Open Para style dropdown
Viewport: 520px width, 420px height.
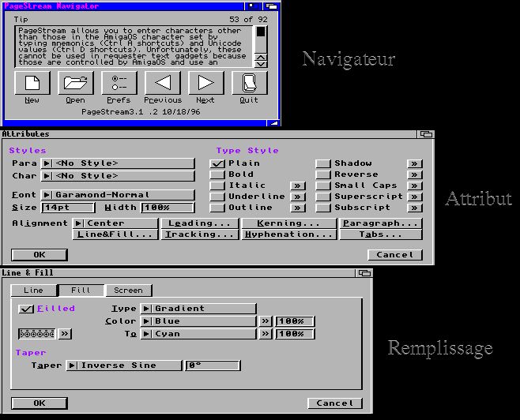[118, 163]
